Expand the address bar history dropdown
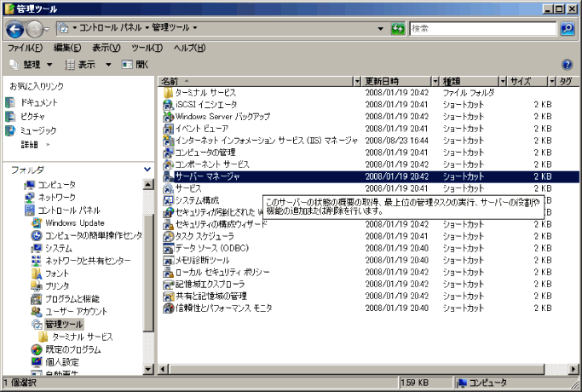The height and width of the screenshot is (392, 582). 380,28
